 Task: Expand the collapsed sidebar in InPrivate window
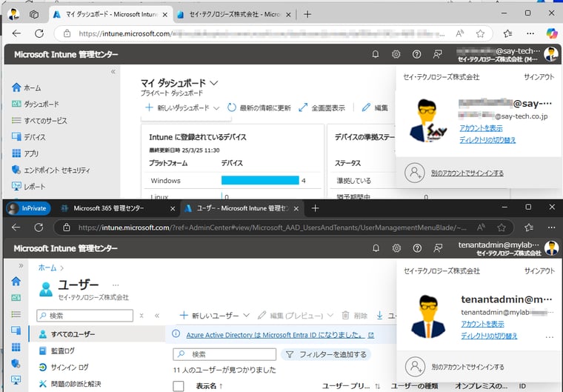pyautogui.click(x=21, y=265)
